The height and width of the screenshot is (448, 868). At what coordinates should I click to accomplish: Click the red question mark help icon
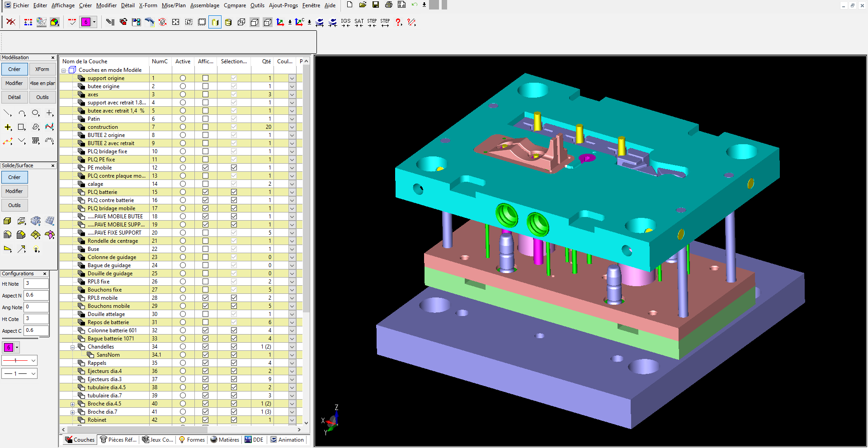(x=398, y=22)
